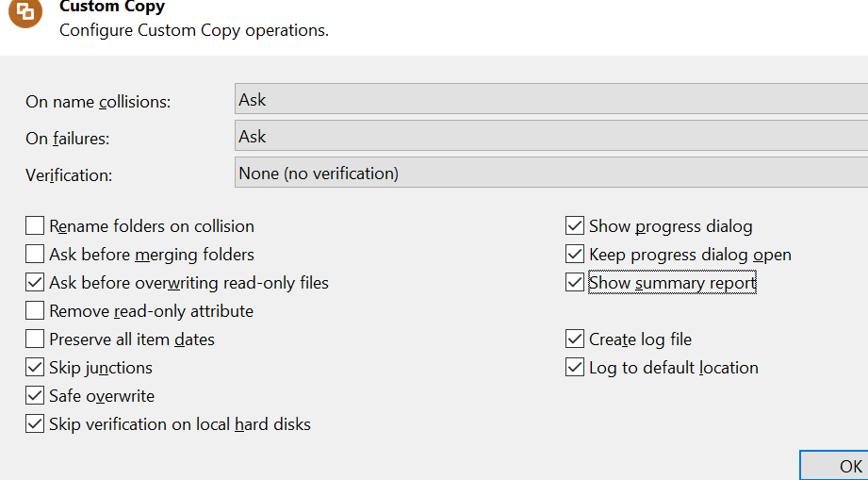
Task: Click the On name collisions label
Action: 98,102
